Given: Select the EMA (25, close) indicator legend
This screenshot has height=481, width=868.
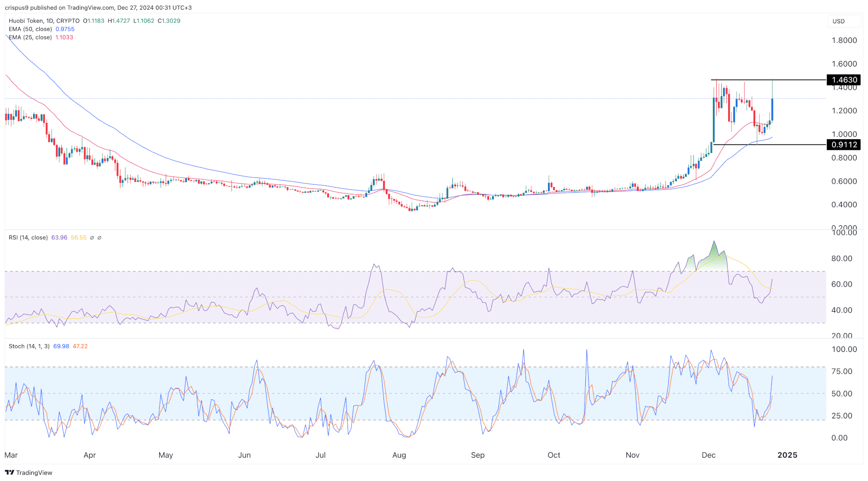Looking at the screenshot, I should pyautogui.click(x=30, y=37).
